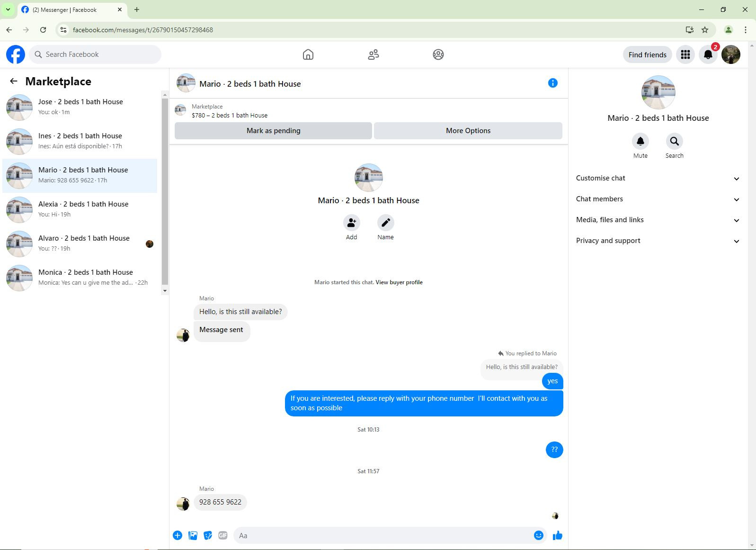View site information icon in address bar
Viewport: 756px width, 550px height.
pyautogui.click(x=64, y=30)
